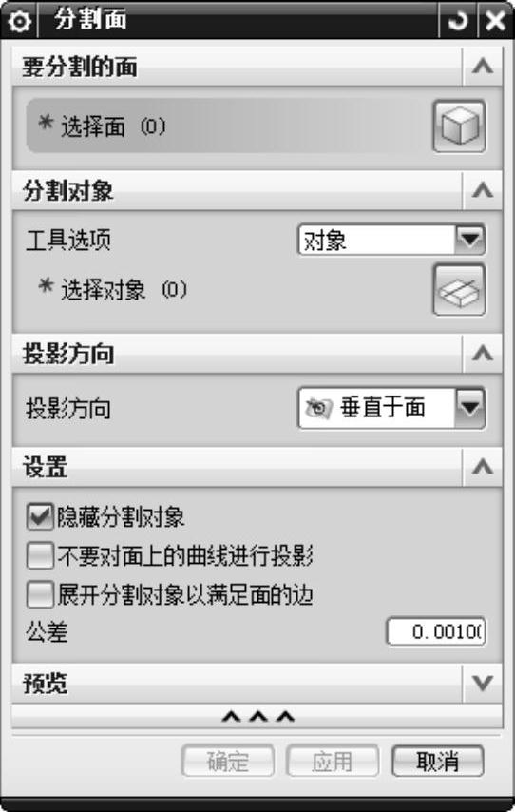Expand the 预览 section

pyautogui.click(x=483, y=683)
